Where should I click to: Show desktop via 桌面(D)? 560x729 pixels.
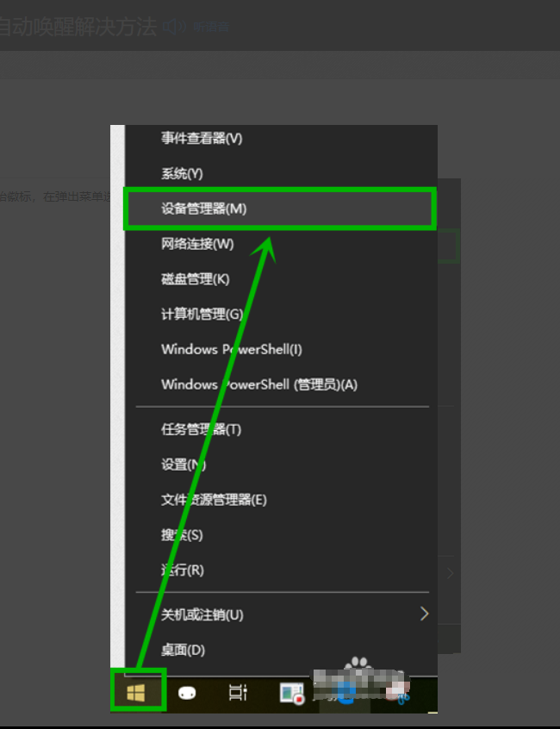pyautogui.click(x=183, y=650)
